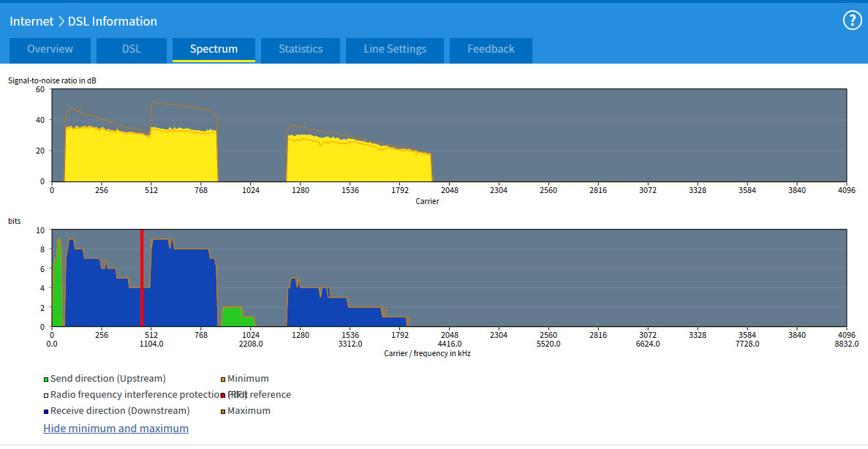Switch to the Overview tab

point(50,49)
